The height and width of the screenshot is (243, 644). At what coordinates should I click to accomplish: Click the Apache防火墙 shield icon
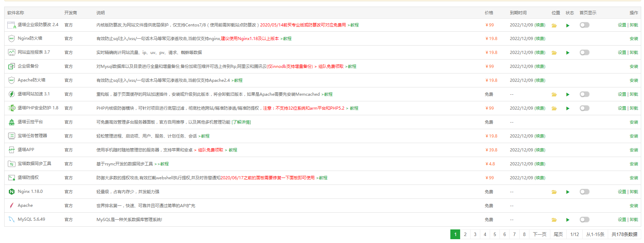click(11, 80)
